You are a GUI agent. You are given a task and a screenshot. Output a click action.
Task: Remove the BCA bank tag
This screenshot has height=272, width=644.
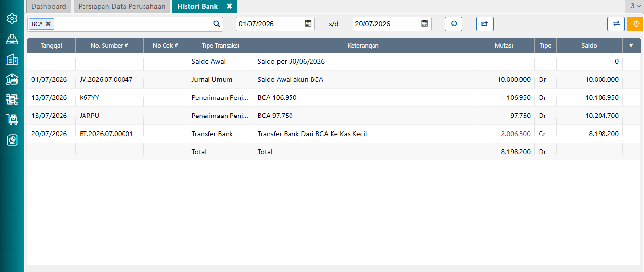48,24
